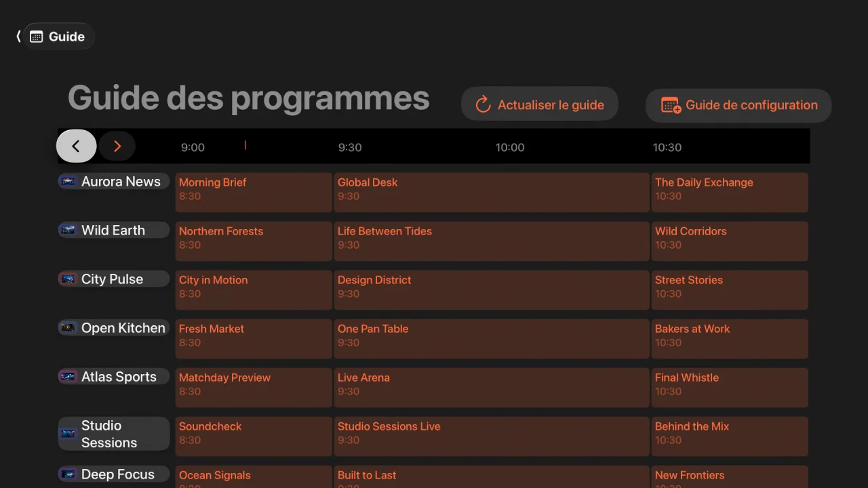Open the Life Between Tides program
868x488 pixels.
(492, 241)
